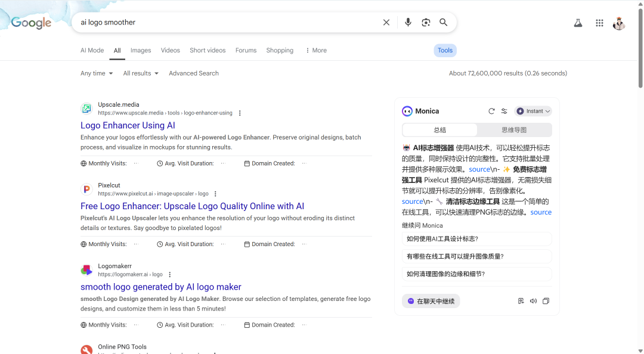Click About 72,600,000 results text

point(508,73)
